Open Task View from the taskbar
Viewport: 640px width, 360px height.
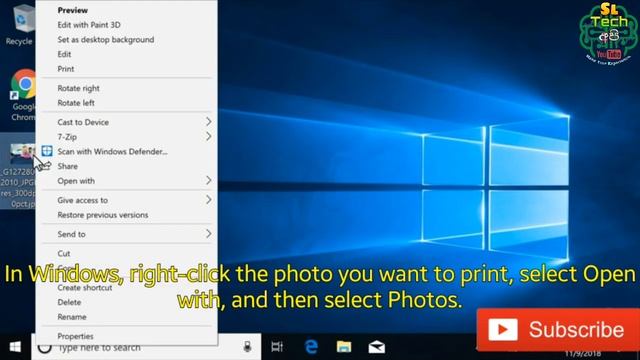pos(277,347)
